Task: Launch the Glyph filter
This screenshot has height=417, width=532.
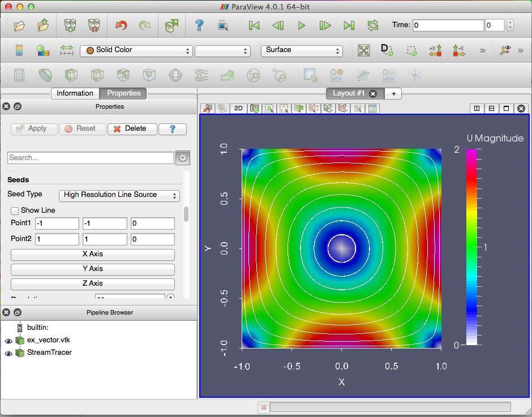Action: (174, 75)
